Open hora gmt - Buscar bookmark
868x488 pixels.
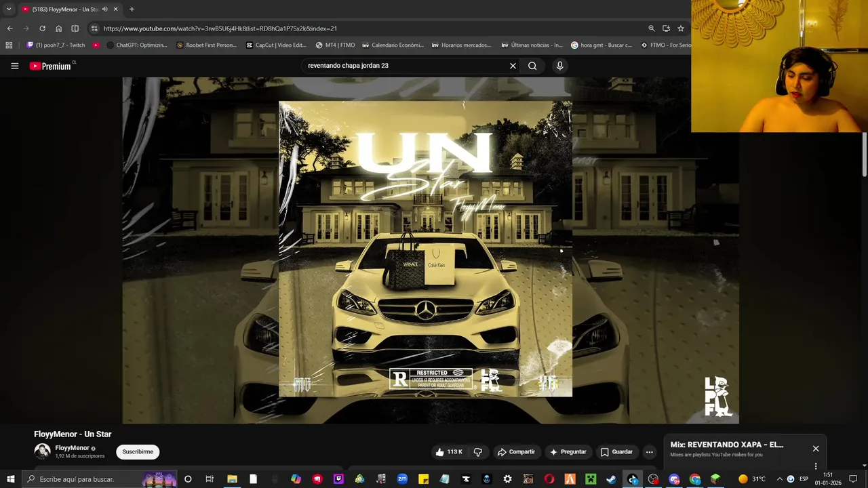coord(601,45)
